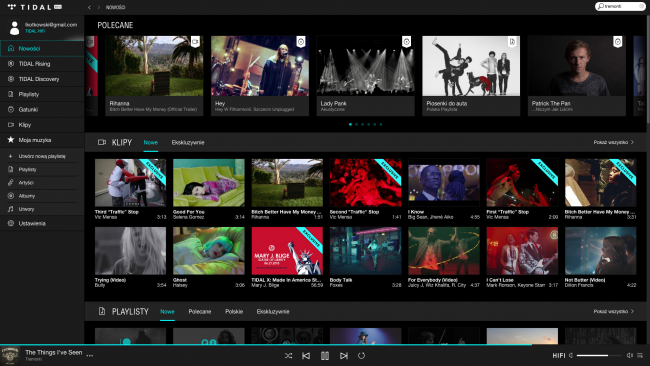Toggle HIFI quality indicator
Screen dimensions: 650x366
(x=558, y=355)
